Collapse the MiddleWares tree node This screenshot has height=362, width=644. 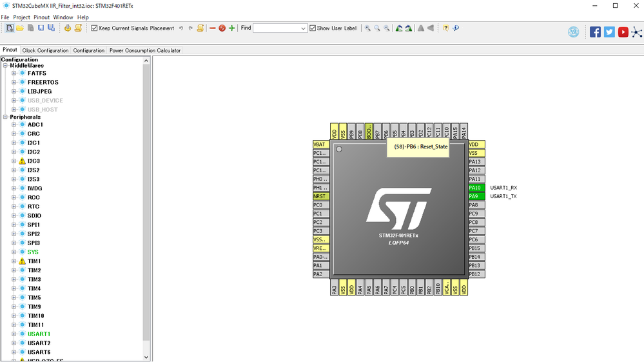point(5,66)
